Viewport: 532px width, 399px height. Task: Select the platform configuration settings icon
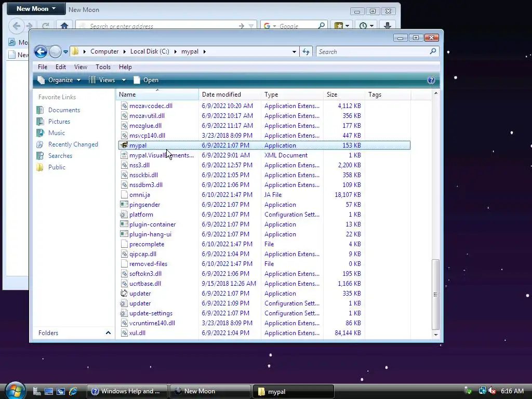pyautogui.click(x=124, y=215)
